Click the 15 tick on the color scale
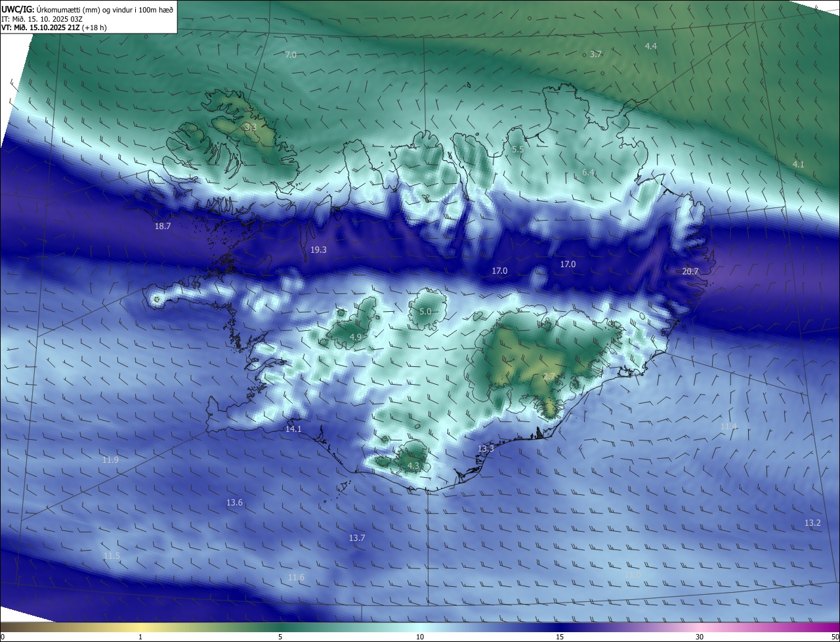The height and width of the screenshot is (642, 840). click(560, 637)
